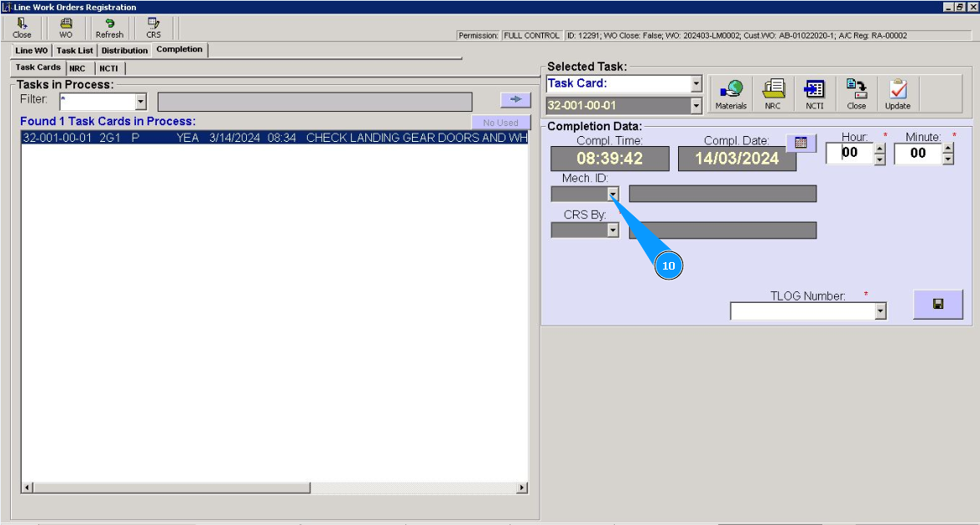Expand the Mech. ID dropdown
Screen dimensions: 980x525
pos(613,194)
